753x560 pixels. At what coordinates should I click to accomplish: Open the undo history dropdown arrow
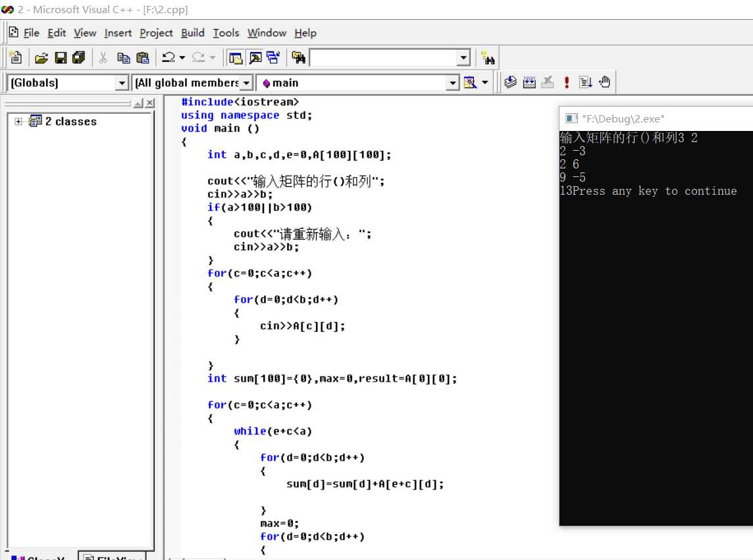(x=182, y=58)
